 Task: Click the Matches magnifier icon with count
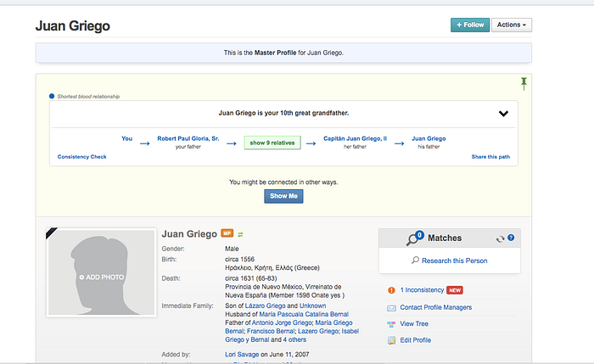(415, 238)
